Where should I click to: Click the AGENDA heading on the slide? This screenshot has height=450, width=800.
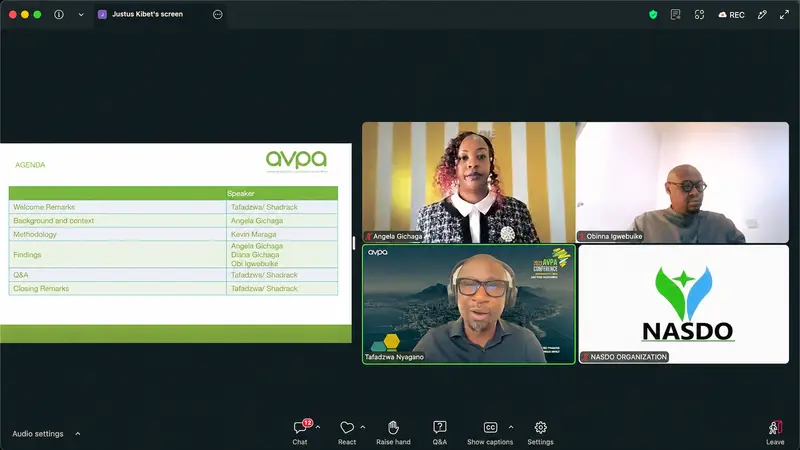[x=30, y=165]
